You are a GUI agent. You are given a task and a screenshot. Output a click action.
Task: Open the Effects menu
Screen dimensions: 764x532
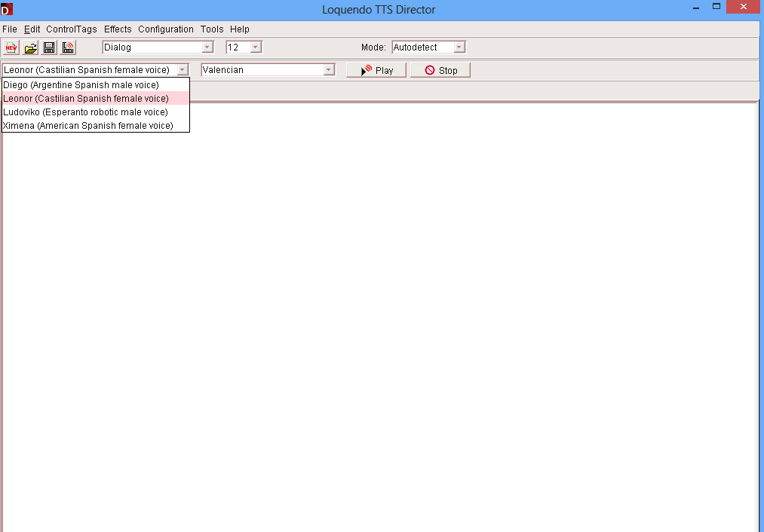click(x=118, y=29)
